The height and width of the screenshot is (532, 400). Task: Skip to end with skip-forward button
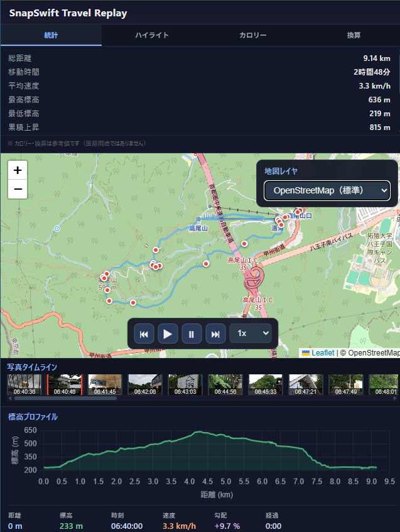[x=215, y=334]
